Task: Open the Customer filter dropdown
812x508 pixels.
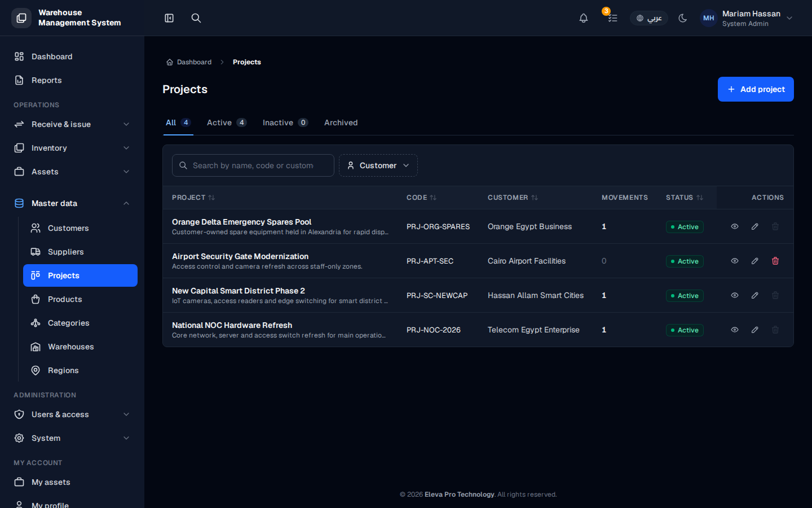Action: (x=378, y=165)
